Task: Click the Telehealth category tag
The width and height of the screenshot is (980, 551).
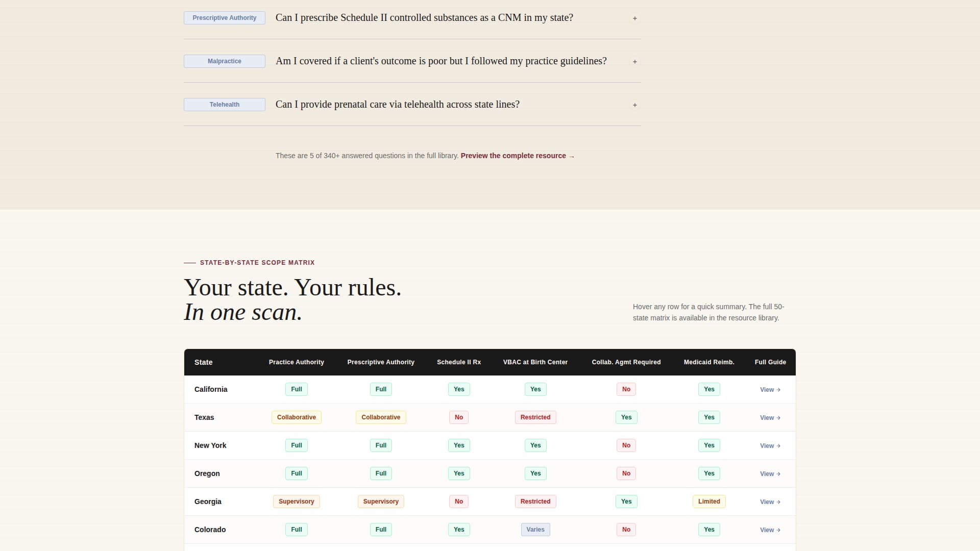Action: click(x=225, y=105)
